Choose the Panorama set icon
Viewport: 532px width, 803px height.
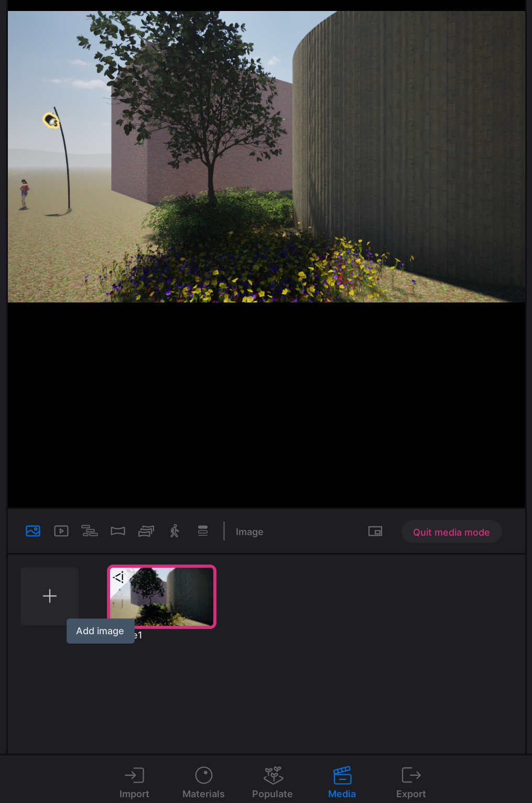point(146,531)
